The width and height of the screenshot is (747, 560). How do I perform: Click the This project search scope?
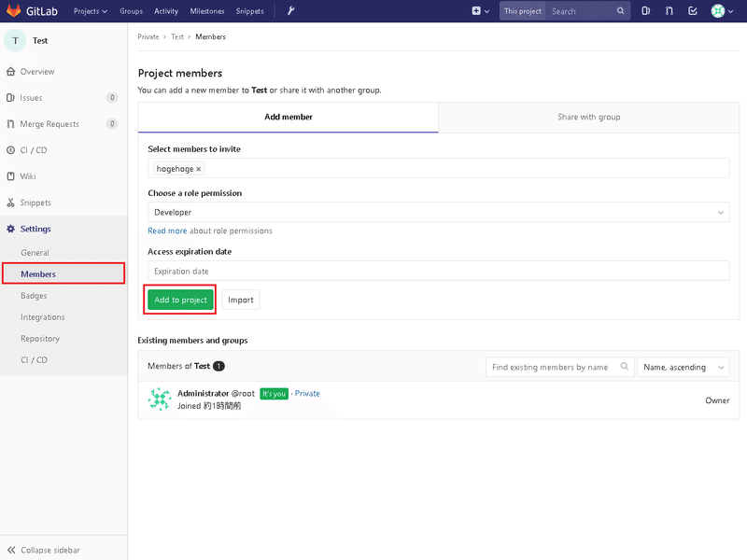[x=523, y=11]
